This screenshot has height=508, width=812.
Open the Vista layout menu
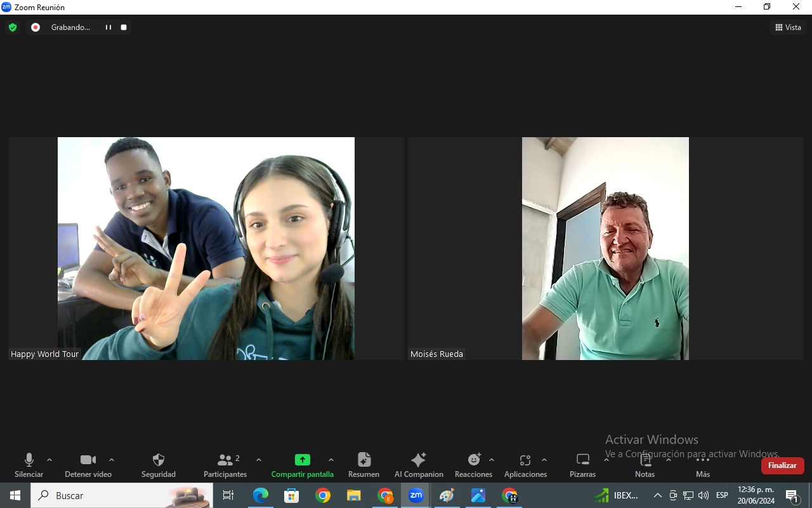(789, 27)
